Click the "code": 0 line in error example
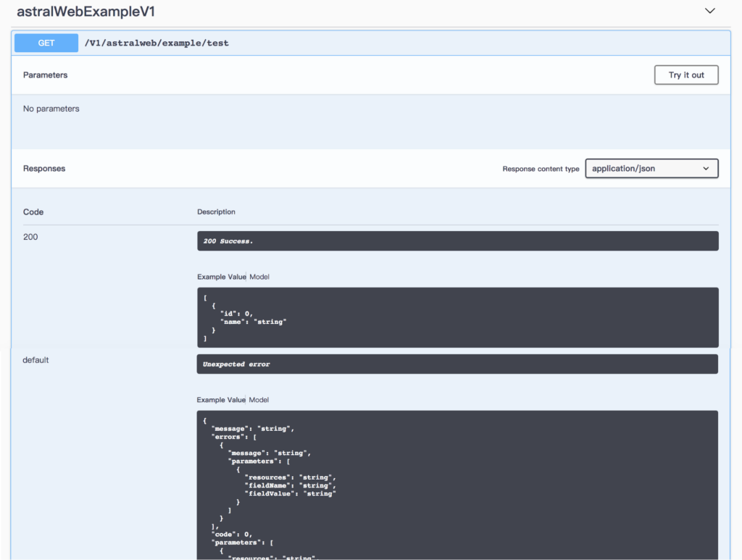742x560 pixels. click(232, 535)
